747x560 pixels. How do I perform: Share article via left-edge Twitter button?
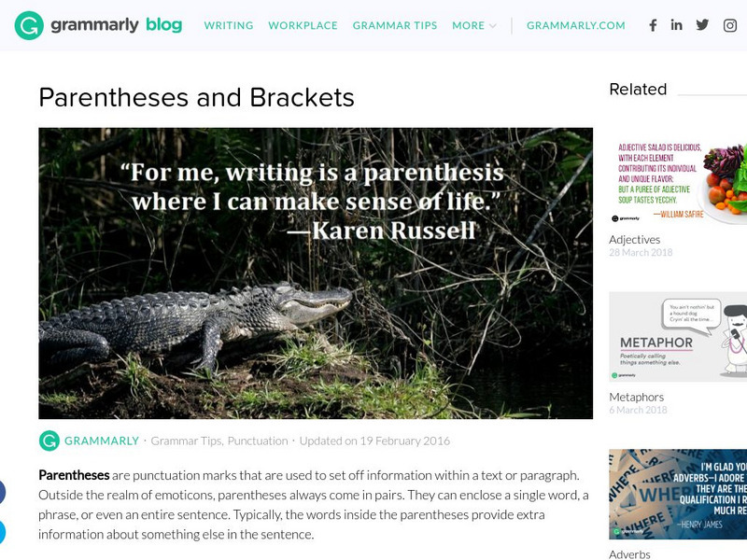[x=2, y=532]
